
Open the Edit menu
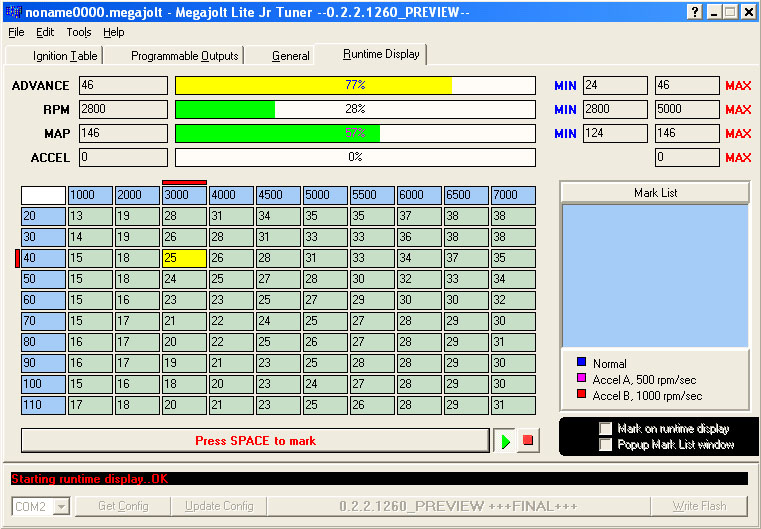point(45,33)
